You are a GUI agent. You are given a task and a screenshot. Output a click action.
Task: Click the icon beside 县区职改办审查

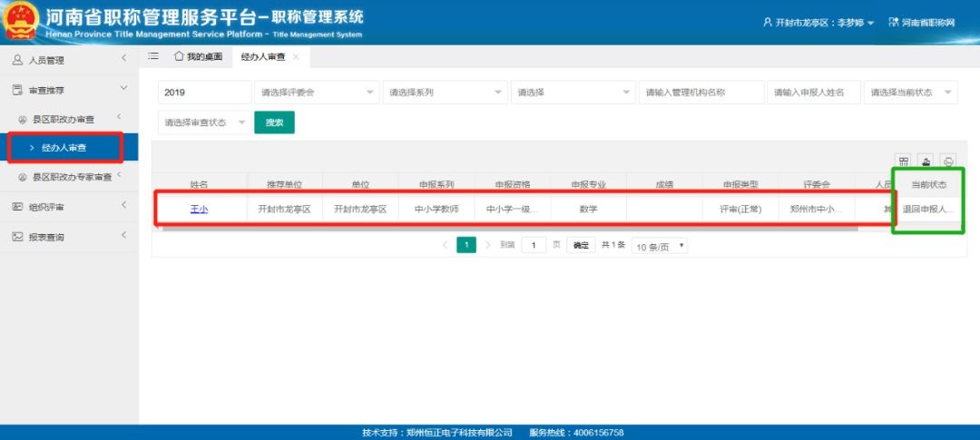click(23, 120)
